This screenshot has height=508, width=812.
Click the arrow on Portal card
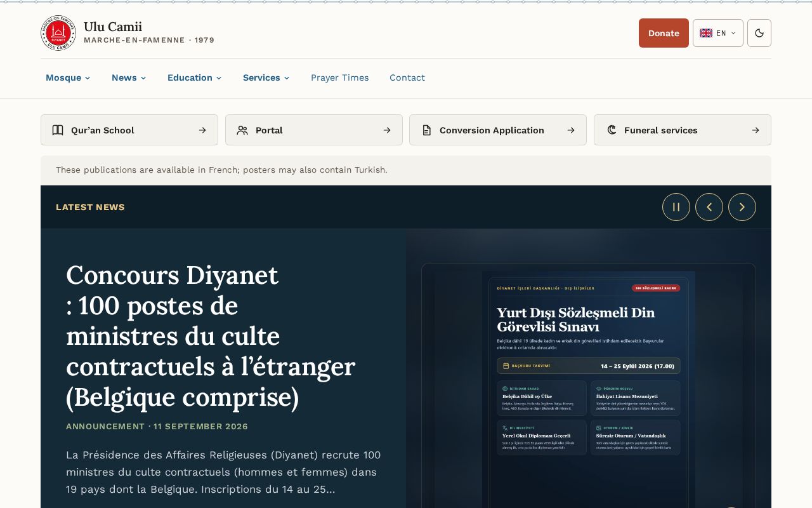(387, 130)
